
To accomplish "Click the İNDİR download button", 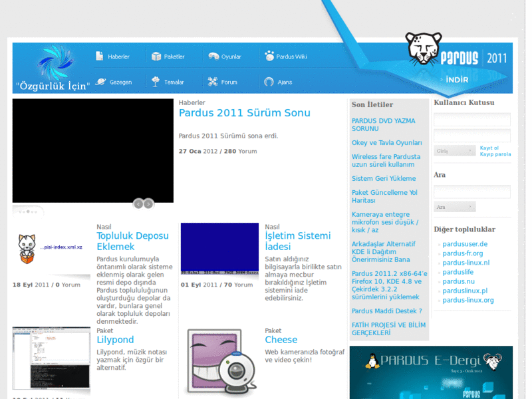I will (457, 80).
